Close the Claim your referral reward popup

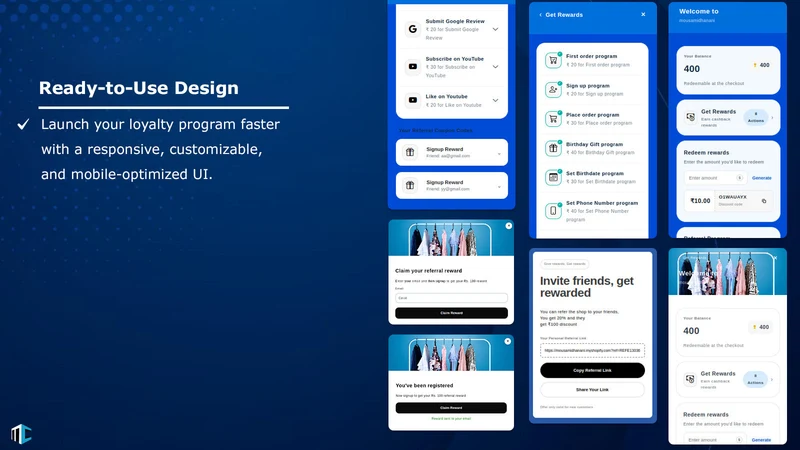click(x=508, y=226)
